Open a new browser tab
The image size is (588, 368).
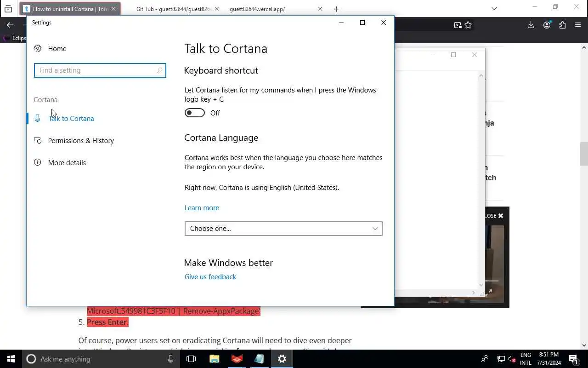pyautogui.click(x=337, y=9)
